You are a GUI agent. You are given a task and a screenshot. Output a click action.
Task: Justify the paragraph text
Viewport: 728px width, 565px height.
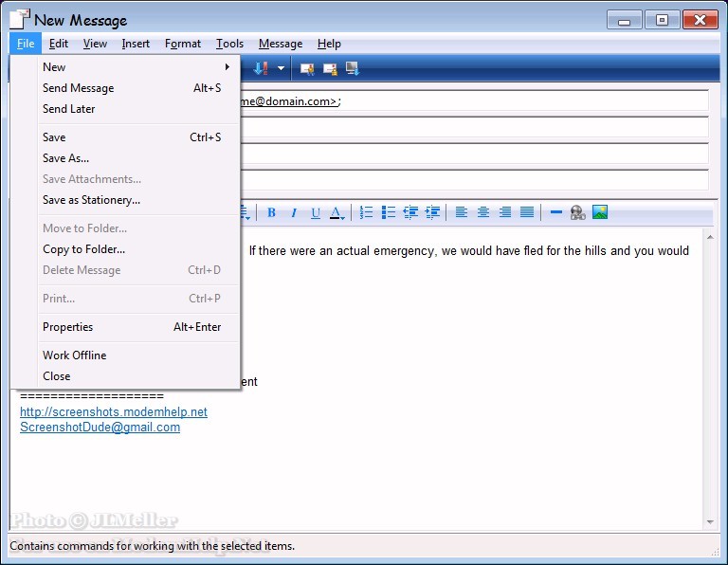(527, 212)
